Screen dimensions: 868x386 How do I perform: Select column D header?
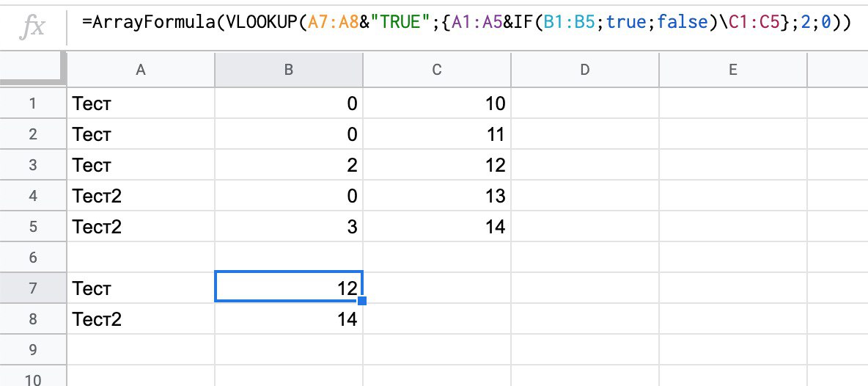coord(584,70)
